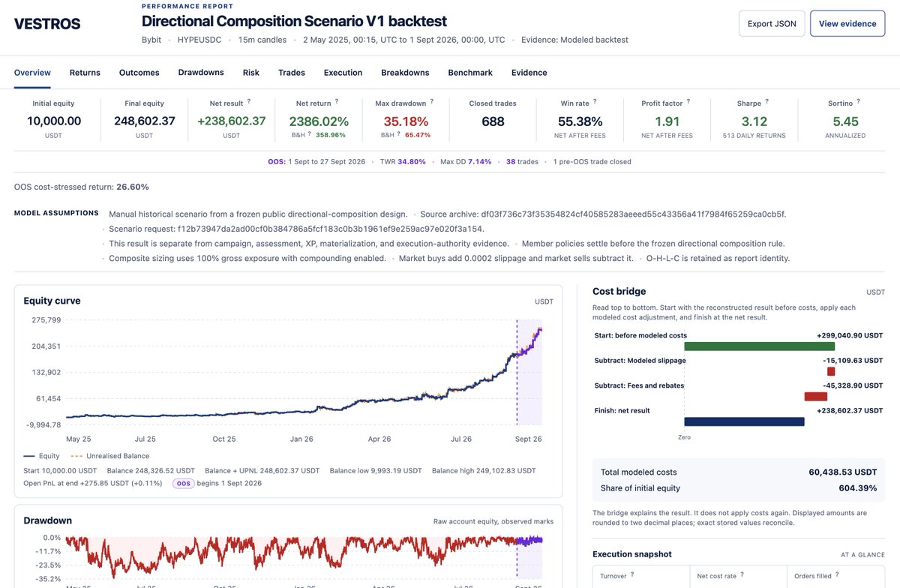Click the green before-modeled-costs bar
Screen dimensions: 900x588
coord(760,346)
